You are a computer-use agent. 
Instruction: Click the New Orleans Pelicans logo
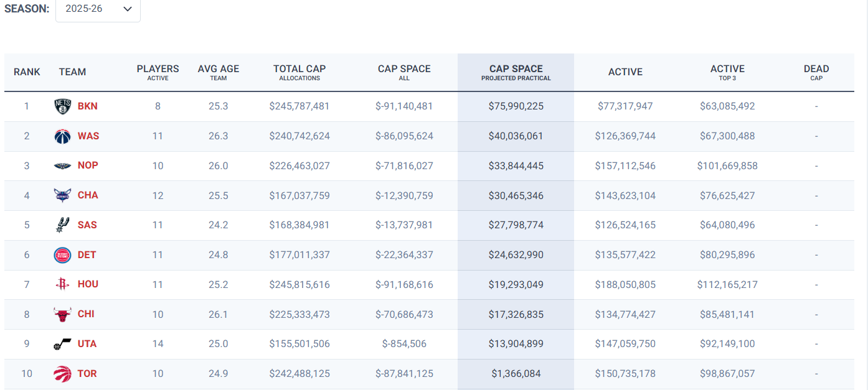(63, 165)
